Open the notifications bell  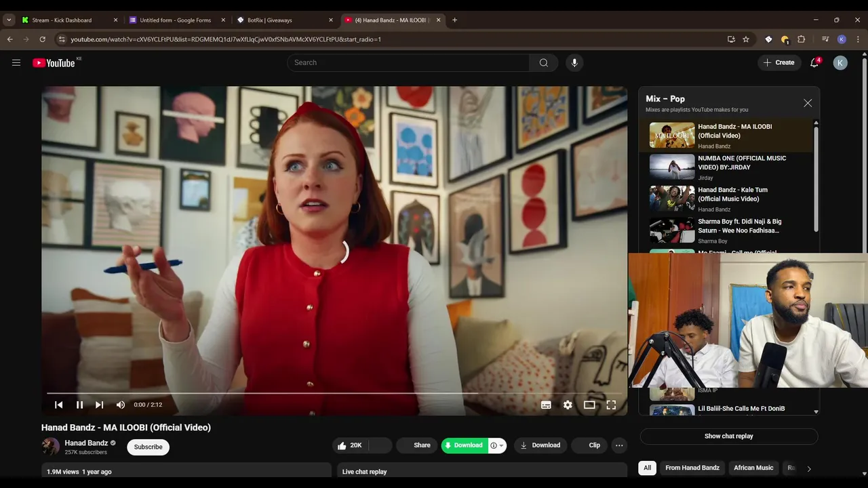coord(814,62)
